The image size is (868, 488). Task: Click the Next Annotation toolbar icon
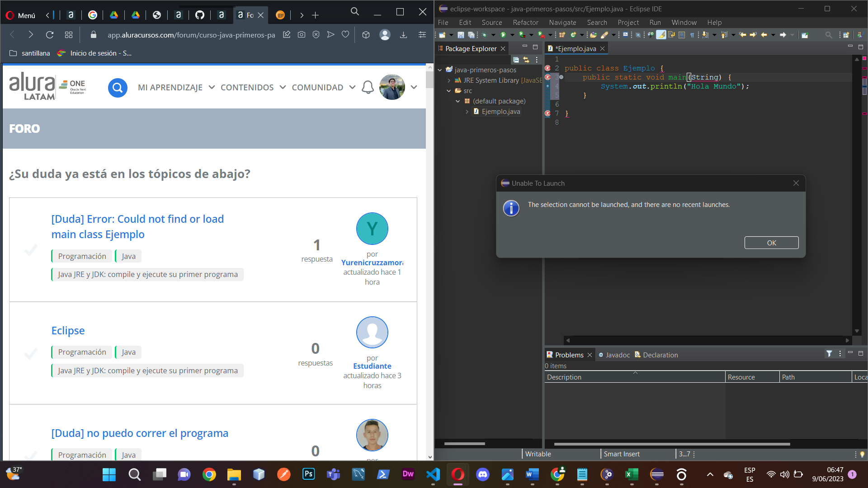pyautogui.click(x=705, y=35)
